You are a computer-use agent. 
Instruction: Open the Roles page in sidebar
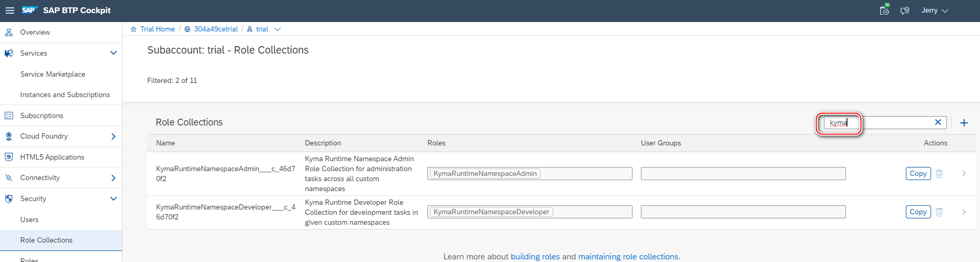pos(29,259)
